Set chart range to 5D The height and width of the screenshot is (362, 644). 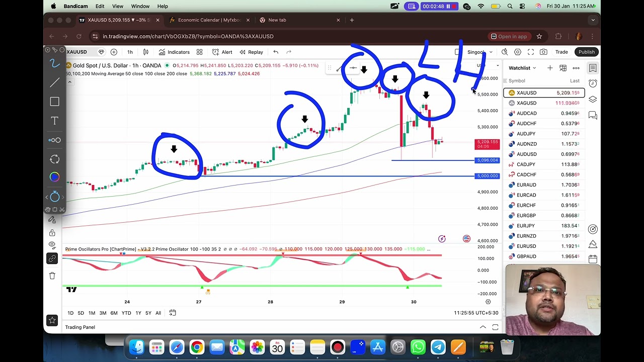[x=80, y=313]
